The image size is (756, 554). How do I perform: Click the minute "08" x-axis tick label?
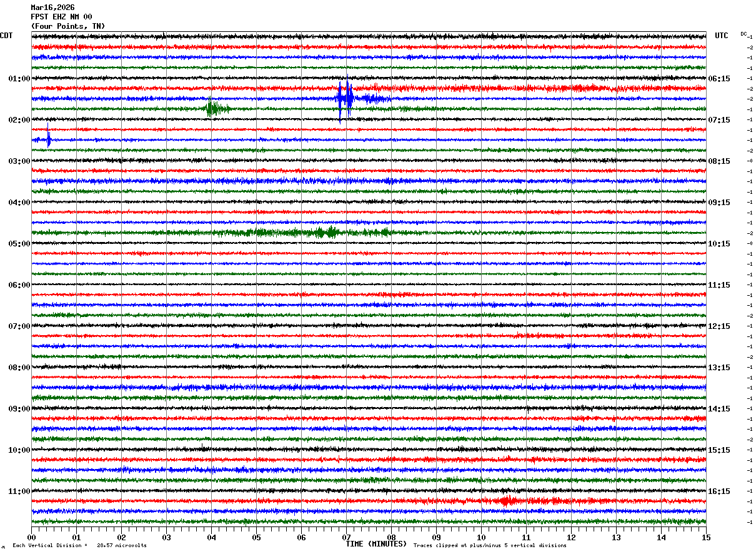[x=391, y=537]
